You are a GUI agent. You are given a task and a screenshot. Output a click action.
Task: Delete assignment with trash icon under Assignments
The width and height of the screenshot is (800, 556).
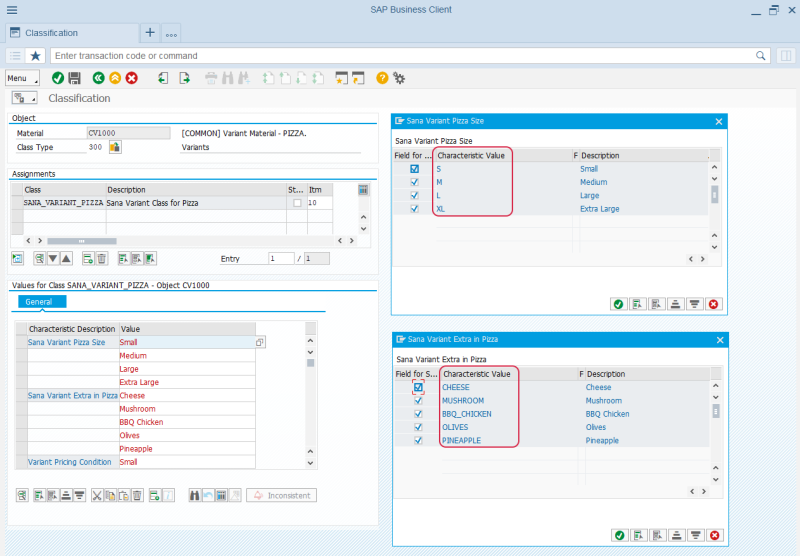click(102, 259)
